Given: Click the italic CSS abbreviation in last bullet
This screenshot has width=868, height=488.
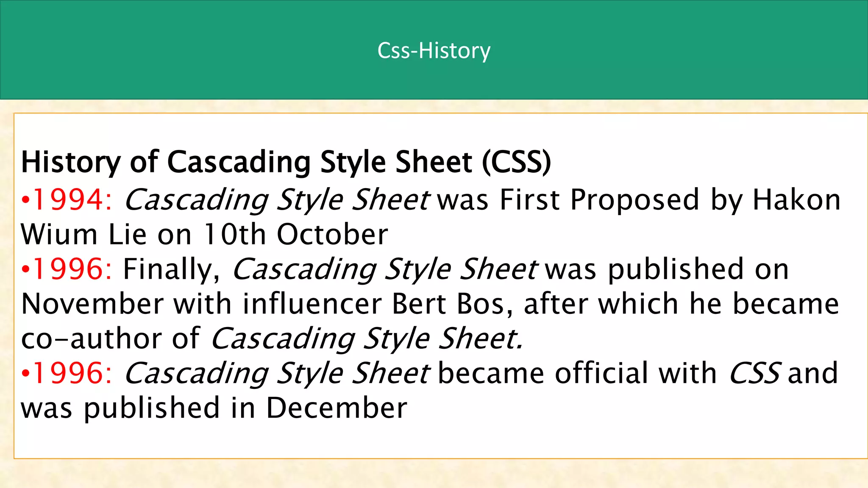Looking at the screenshot, I should point(754,373).
